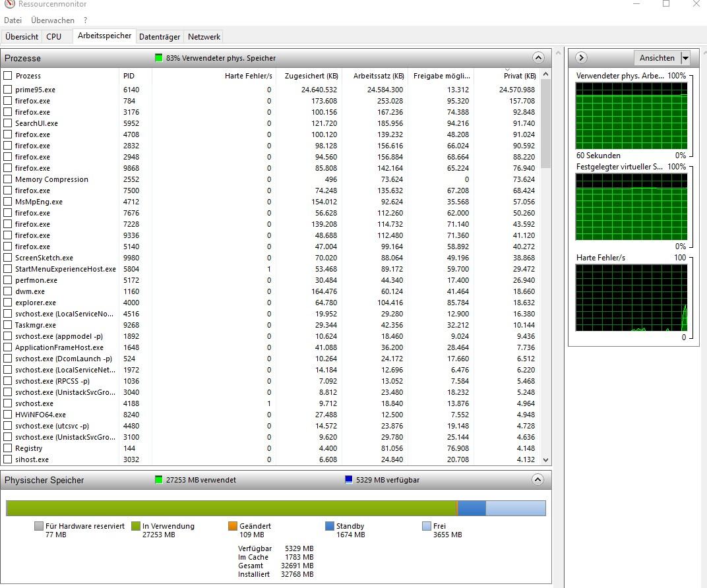Collapse the graph pane with arrow button
This screenshot has height=588, width=707.
pyautogui.click(x=581, y=57)
